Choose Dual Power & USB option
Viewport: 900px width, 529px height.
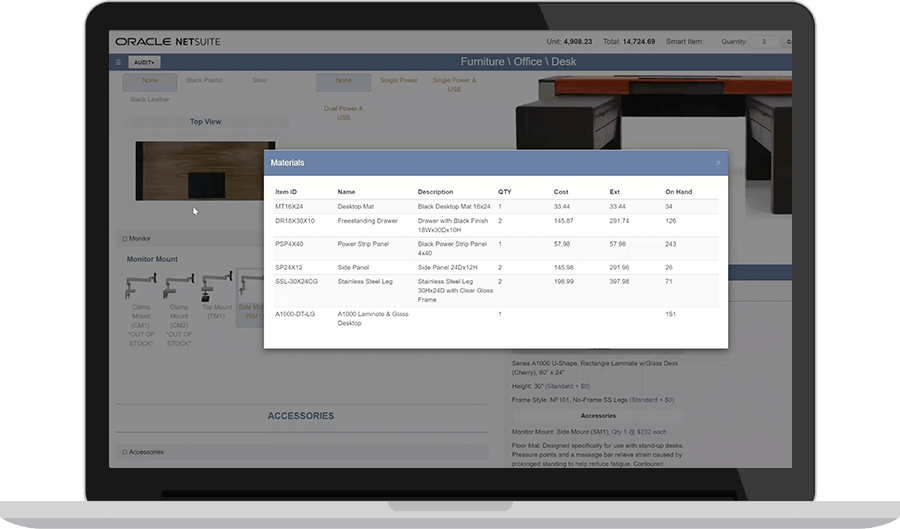click(343, 113)
